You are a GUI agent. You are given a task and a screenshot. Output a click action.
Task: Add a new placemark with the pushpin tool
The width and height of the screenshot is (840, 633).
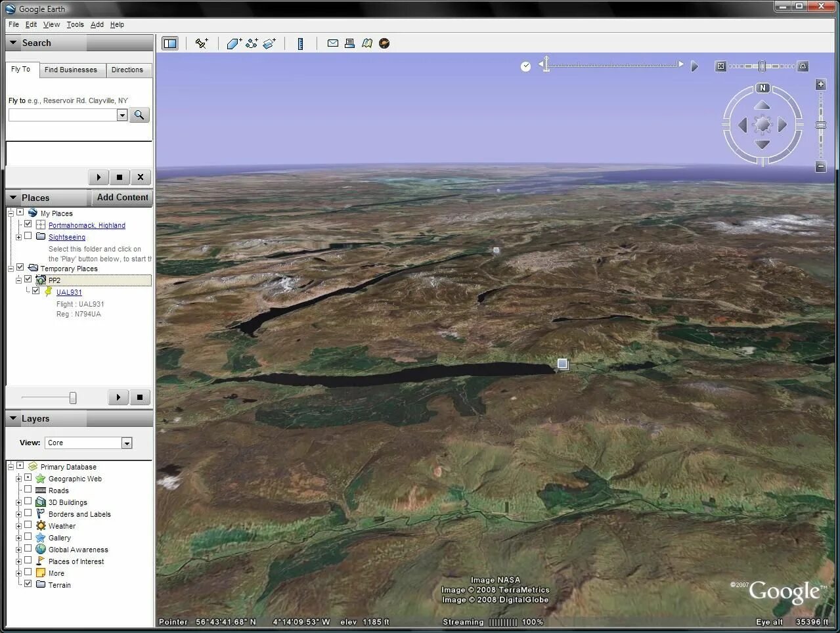[x=202, y=43]
